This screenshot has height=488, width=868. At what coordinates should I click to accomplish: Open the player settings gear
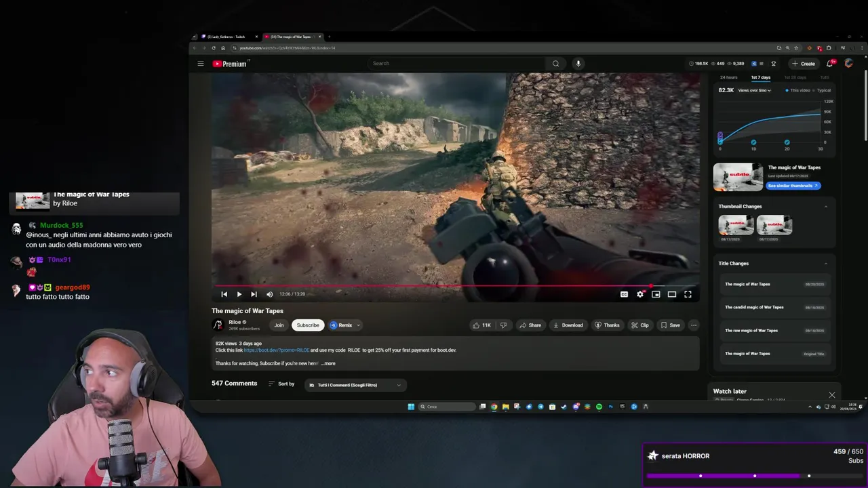[640, 294]
